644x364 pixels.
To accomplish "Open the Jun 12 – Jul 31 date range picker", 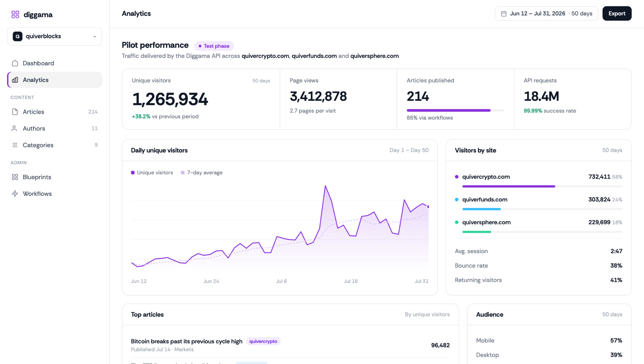I will (x=546, y=14).
